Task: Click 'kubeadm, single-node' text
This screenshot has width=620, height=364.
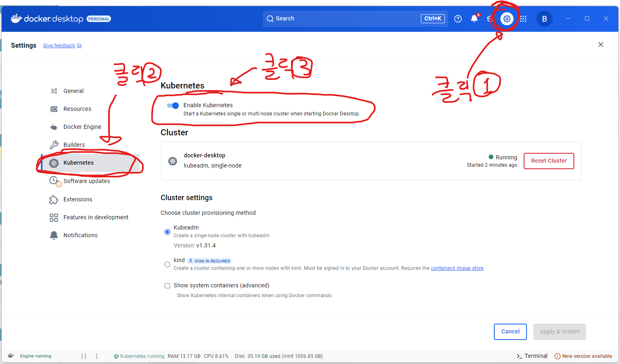Action: (213, 165)
